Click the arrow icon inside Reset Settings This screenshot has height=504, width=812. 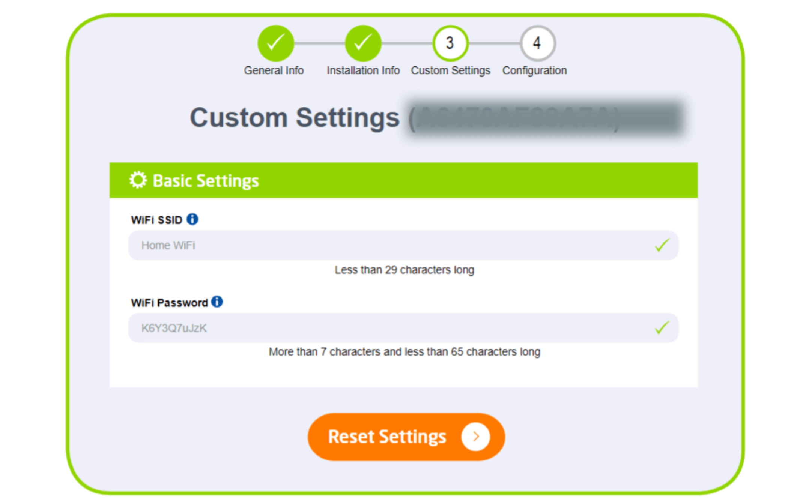(x=476, y=436)
